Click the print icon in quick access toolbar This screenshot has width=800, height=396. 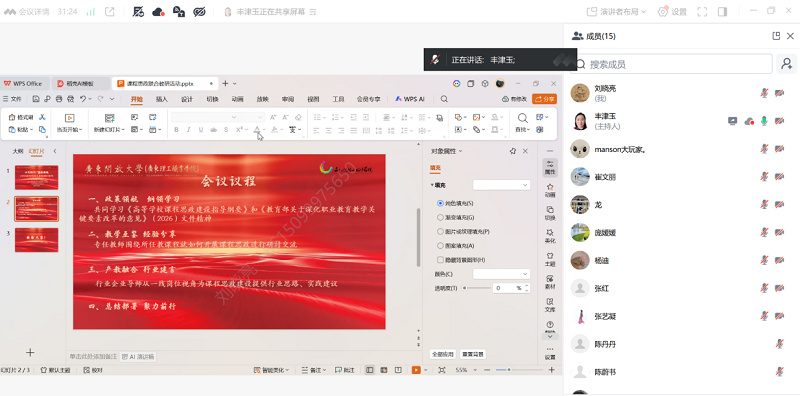(59, 99)
